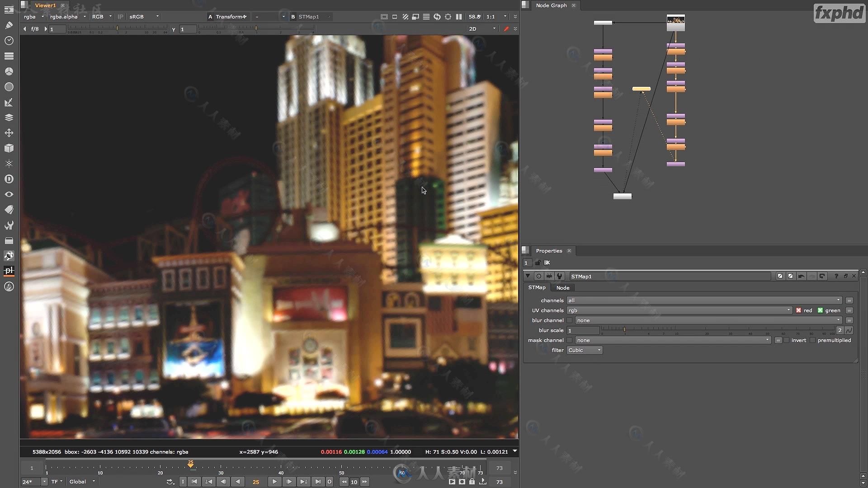Click the ROI (region of interest) icon
868x488 pixels.
pos(448,17)
